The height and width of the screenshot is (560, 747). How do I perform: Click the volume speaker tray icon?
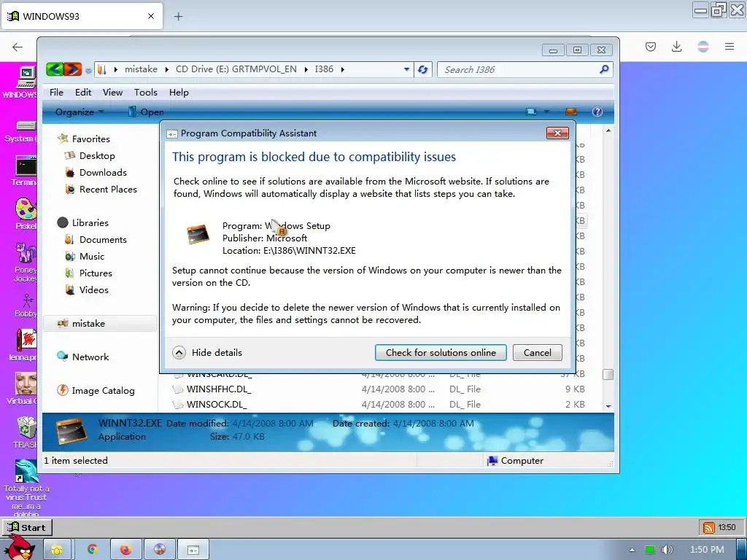click(x=667, y=550)
